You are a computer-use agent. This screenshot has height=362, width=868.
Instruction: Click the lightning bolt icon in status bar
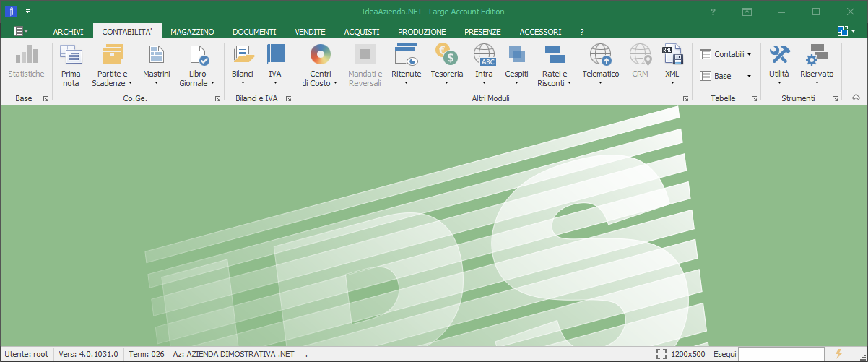coord(838,353)
